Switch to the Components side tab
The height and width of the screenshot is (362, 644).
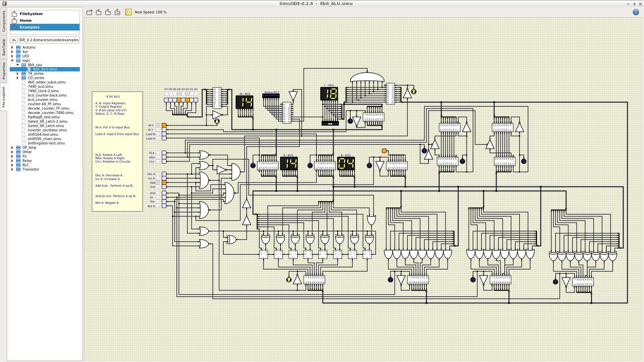4,21
